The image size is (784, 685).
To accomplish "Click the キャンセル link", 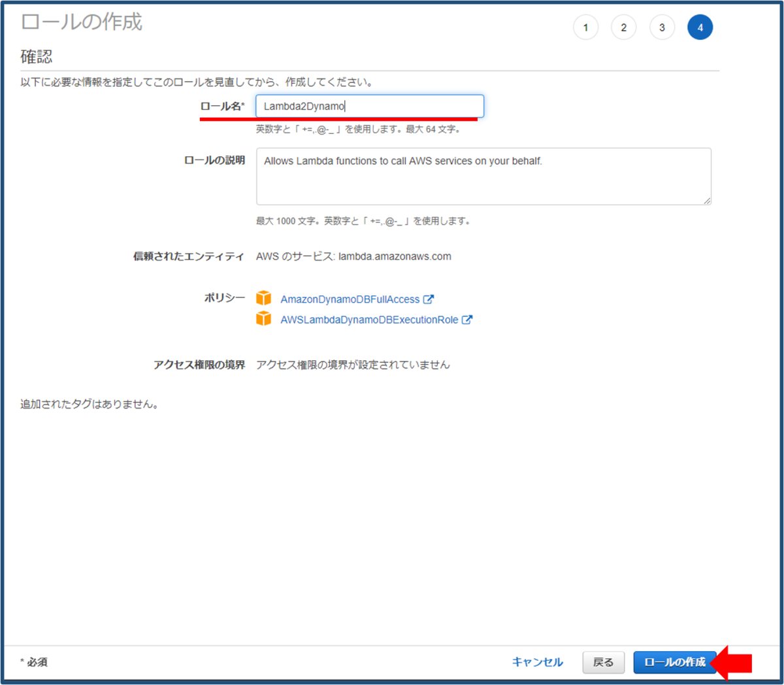I will click(537, 662).
